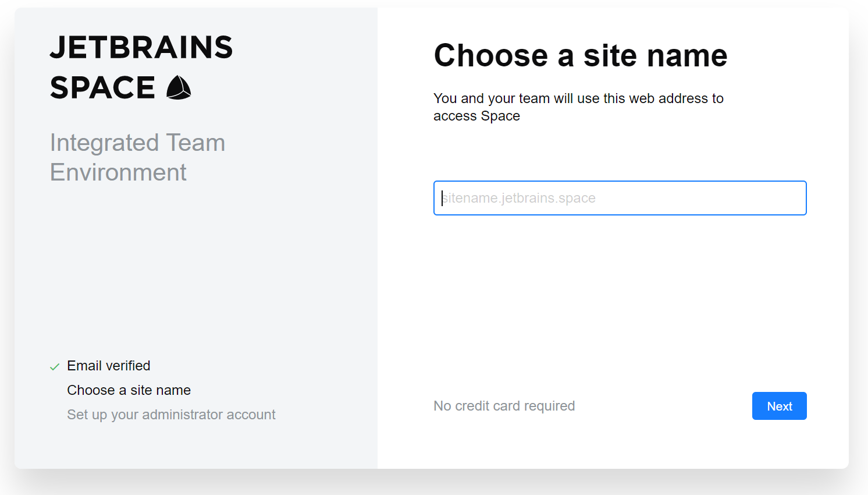This screenshot has width=868, height=495.
Task: Click the placeholder text inside the site name box
Action: click(519, 198)
